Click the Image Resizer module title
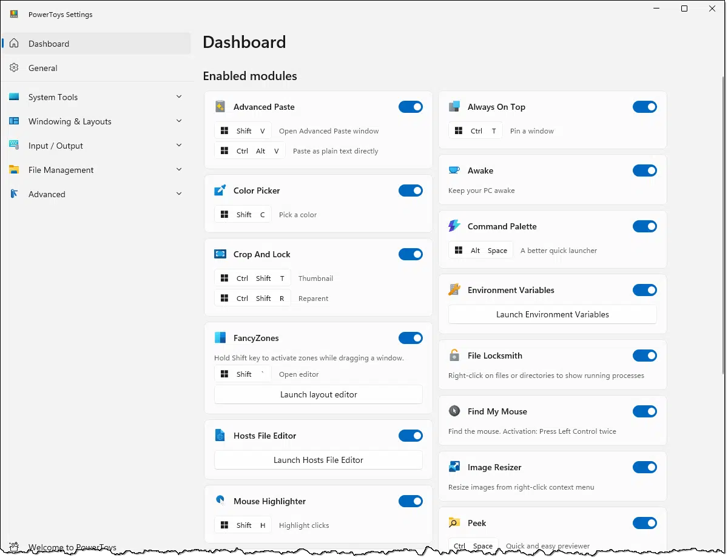The image size is (728, 560). (494, 467)
